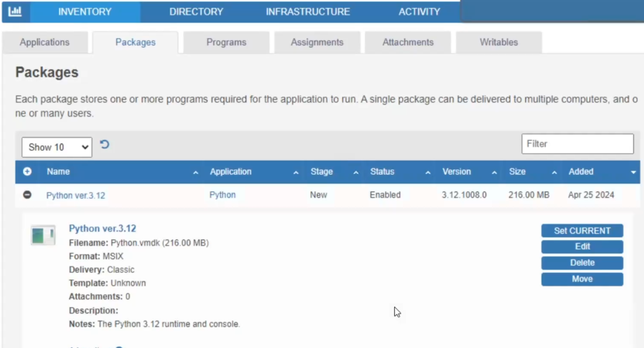644x348 pixels.
Task: Open the Infrastructure section
Action: pos(307,12)
